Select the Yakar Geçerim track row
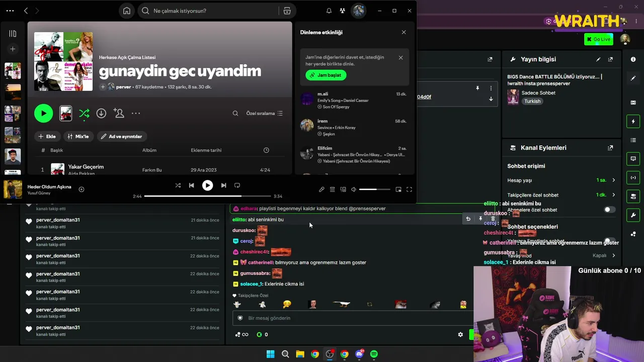Viewport: 644px width, 362px height. [x=159, y=169]
